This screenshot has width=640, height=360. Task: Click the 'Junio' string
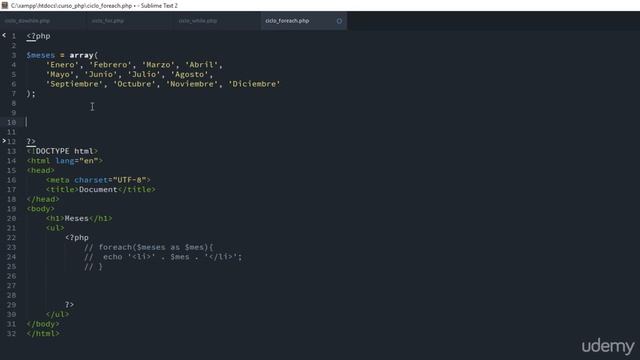click(100, 74)
